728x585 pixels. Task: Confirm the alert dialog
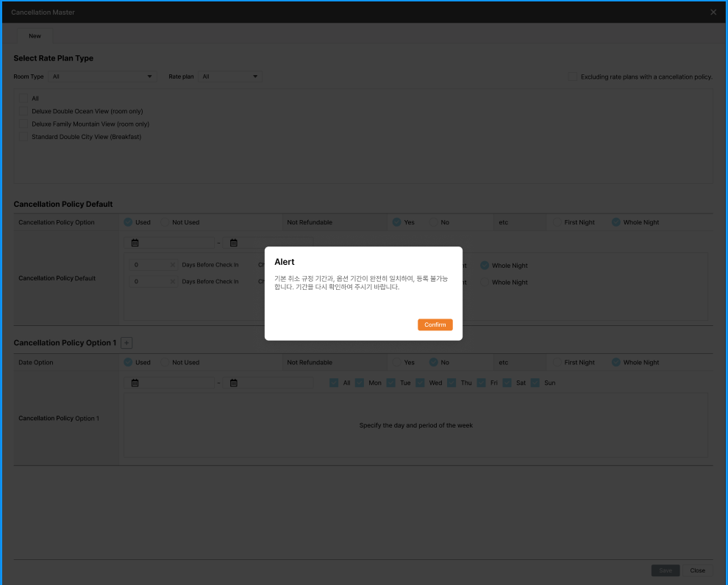pyautogui.click(x=435, y=325)
